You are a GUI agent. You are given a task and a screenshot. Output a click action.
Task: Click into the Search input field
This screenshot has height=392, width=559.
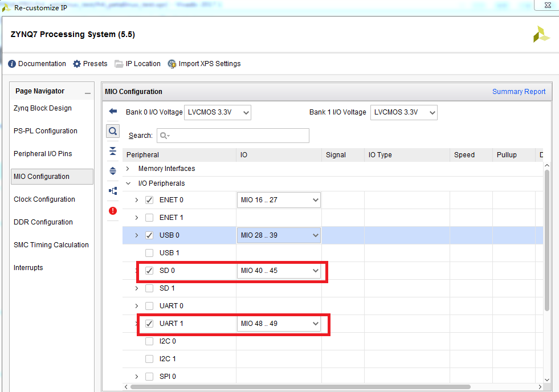click(x=233, y=136)
